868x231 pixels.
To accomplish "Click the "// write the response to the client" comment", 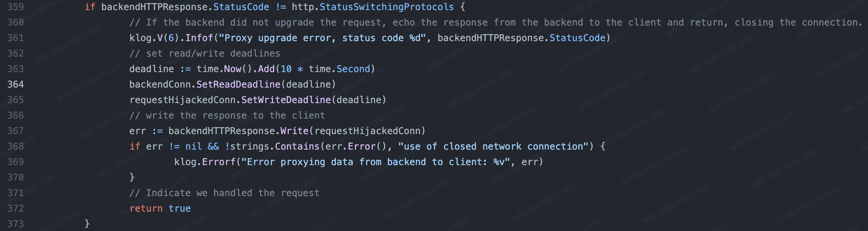I will (227, 115).
